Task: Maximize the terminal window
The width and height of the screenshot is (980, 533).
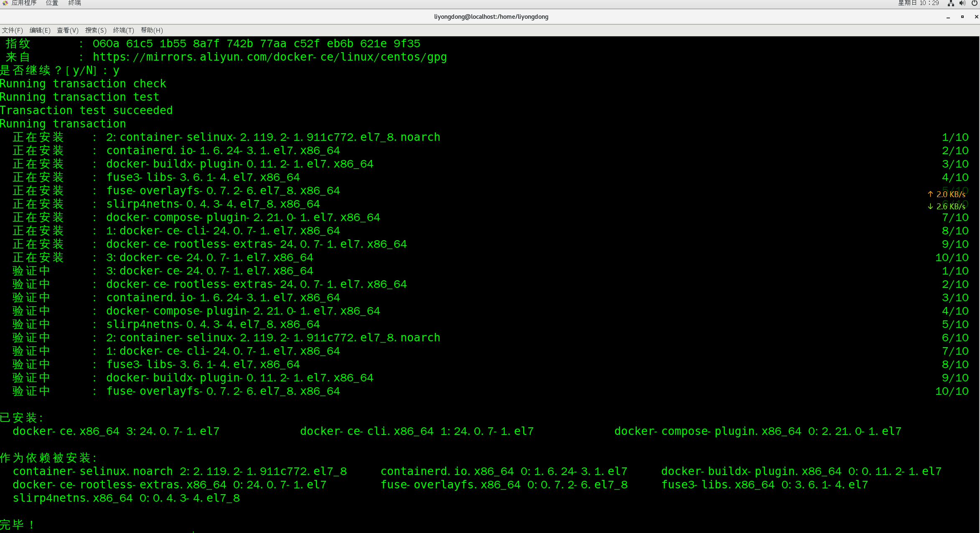Action: [962, 17]
